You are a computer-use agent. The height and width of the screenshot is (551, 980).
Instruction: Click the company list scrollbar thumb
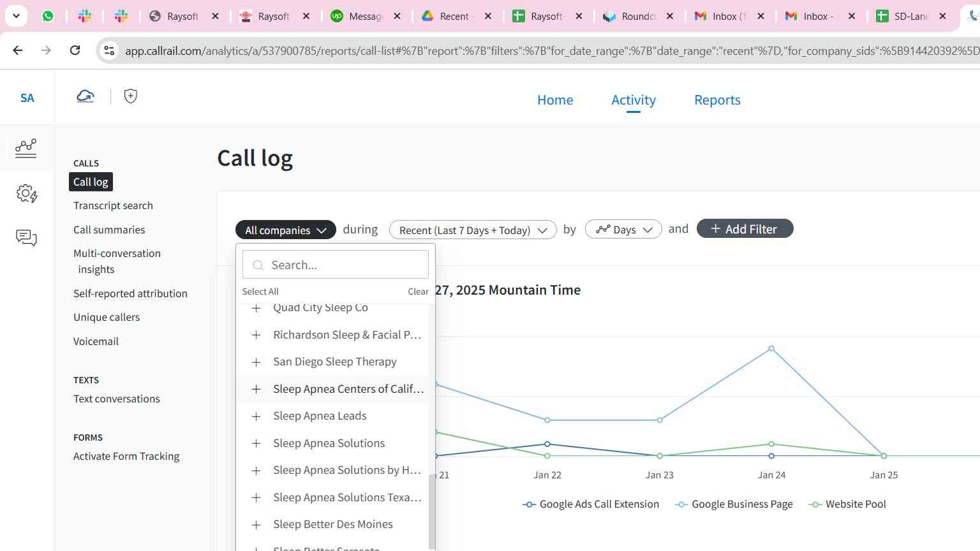pyautogui.click(x=432, y=512)
